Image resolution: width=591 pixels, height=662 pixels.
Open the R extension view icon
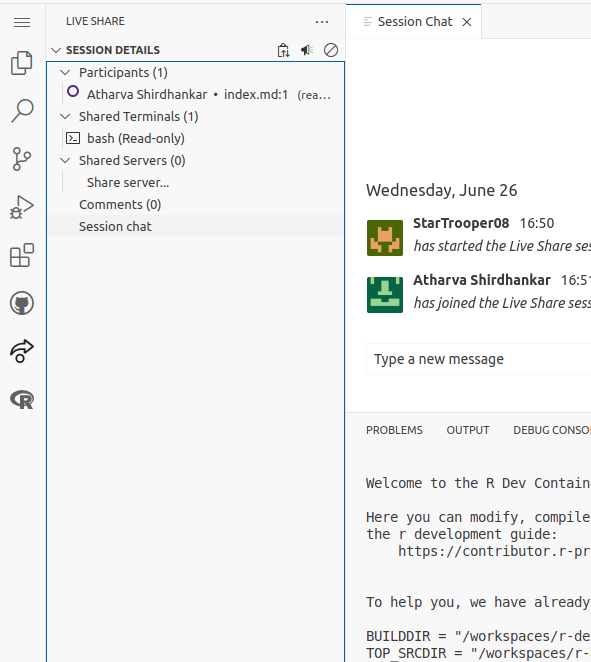(22, 399)
